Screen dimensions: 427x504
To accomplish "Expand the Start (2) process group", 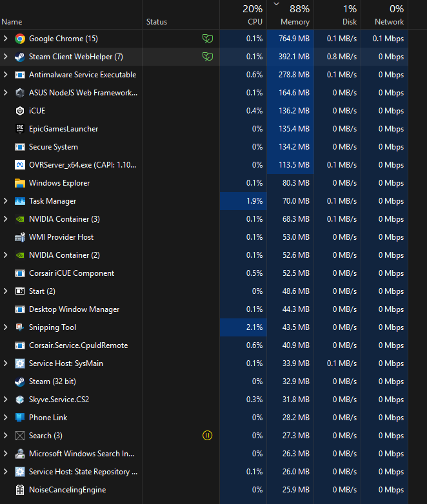I will point(5,291).
